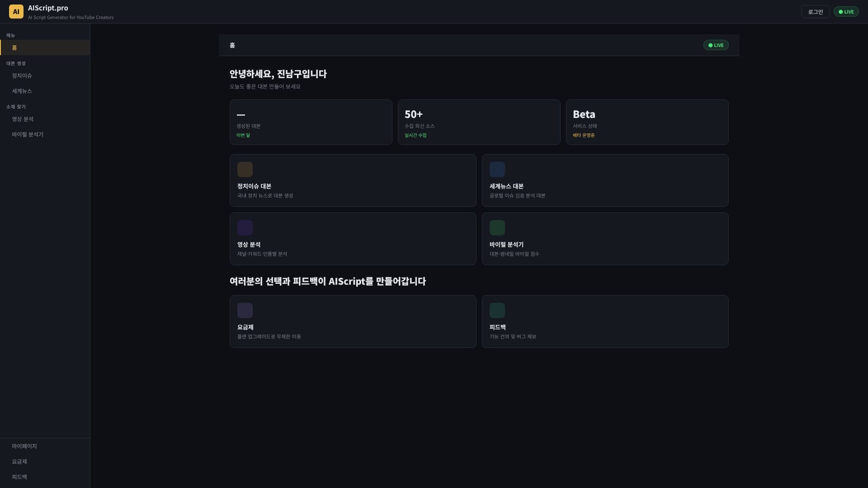Screen dimensions: 868x488
Task: Open 피드백 in the sidebar bottom
Action: tap(45, 477)
